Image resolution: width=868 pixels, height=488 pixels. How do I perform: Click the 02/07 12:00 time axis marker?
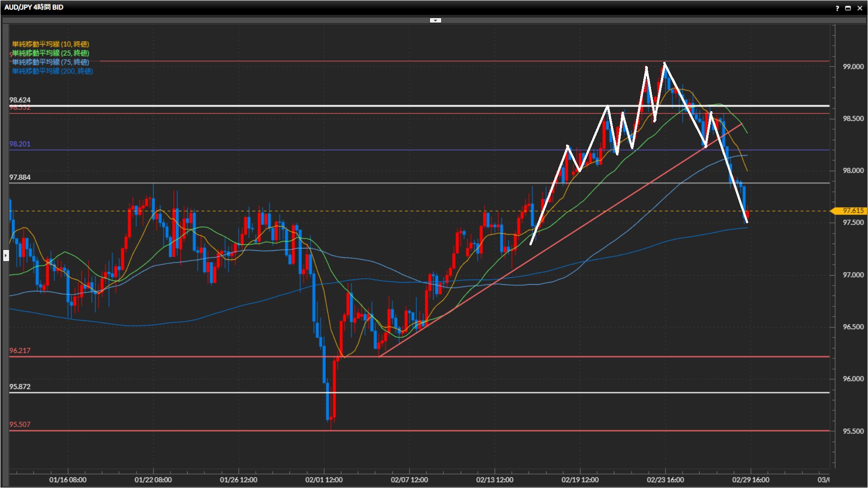point(409,480)
